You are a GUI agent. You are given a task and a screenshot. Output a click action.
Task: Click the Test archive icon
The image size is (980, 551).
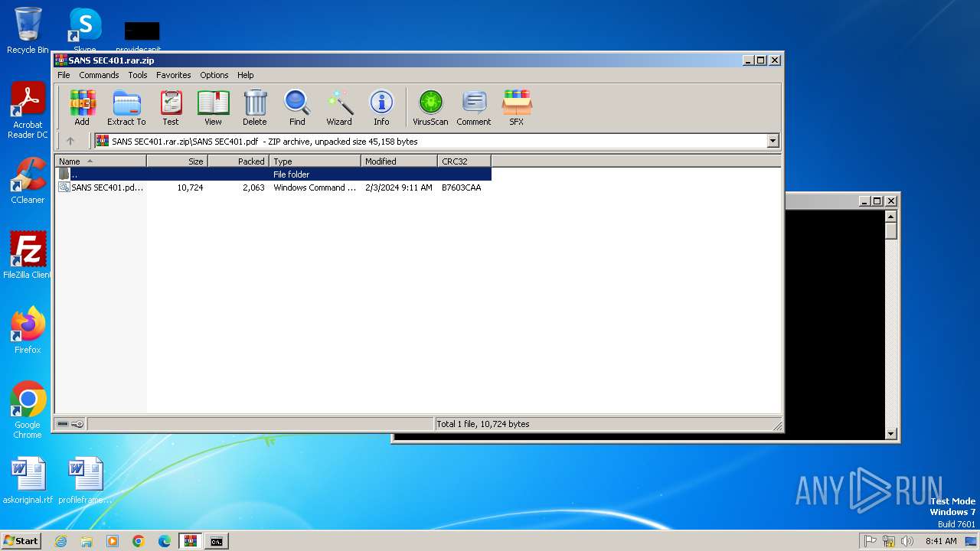pos(171,107)
